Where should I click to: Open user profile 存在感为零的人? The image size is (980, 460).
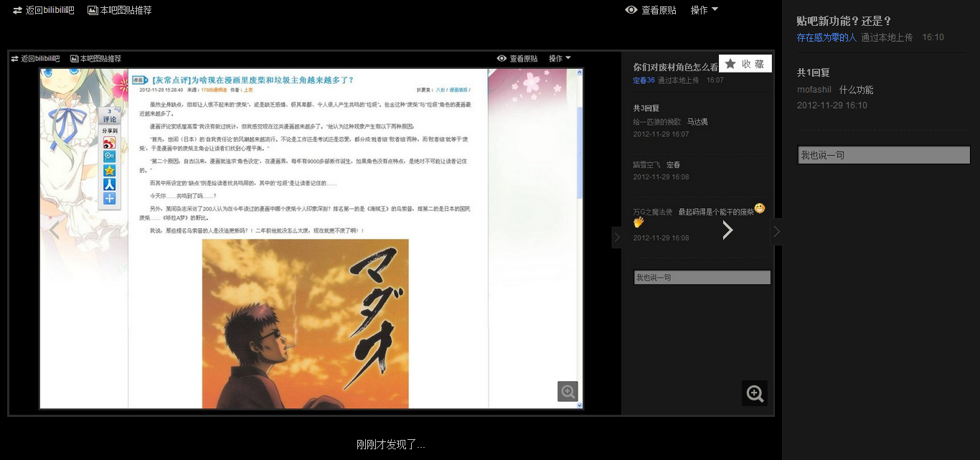pos(826,37)
